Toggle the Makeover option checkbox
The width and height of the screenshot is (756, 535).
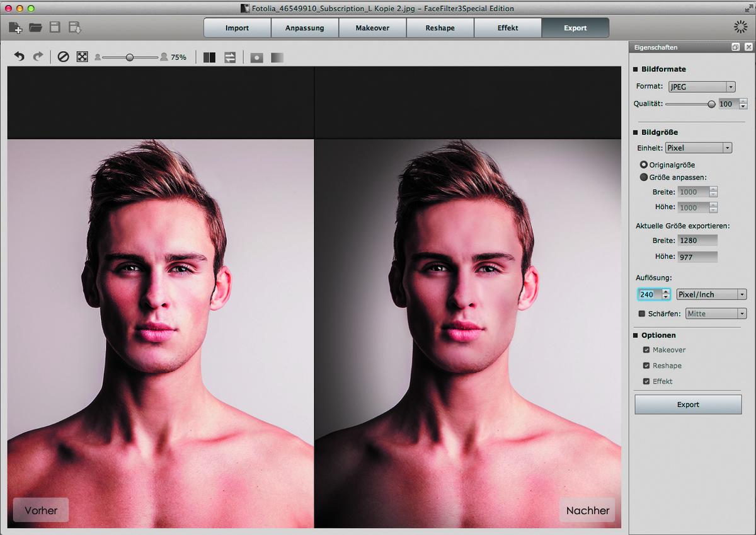(x=646, y=350)
